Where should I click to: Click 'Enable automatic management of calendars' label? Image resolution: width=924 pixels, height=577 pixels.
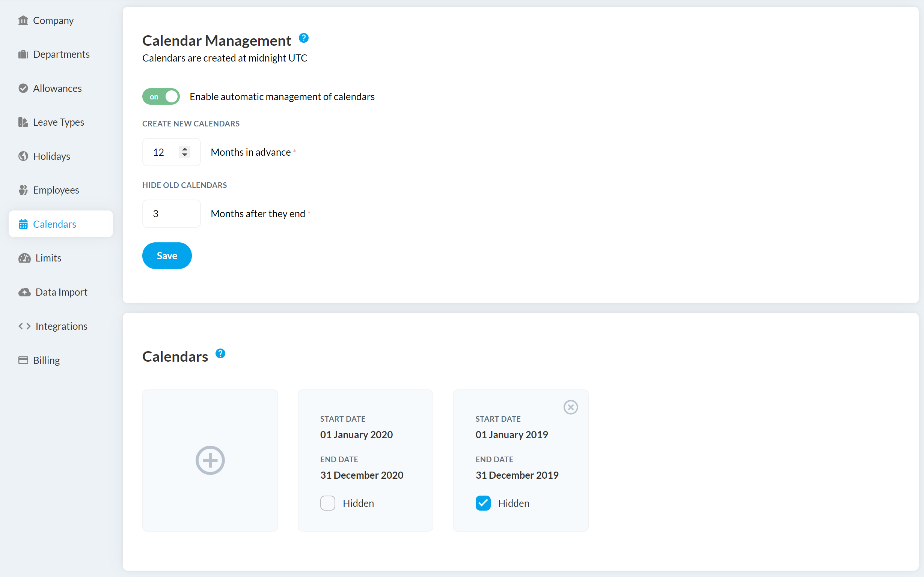(x=282, y=96)
